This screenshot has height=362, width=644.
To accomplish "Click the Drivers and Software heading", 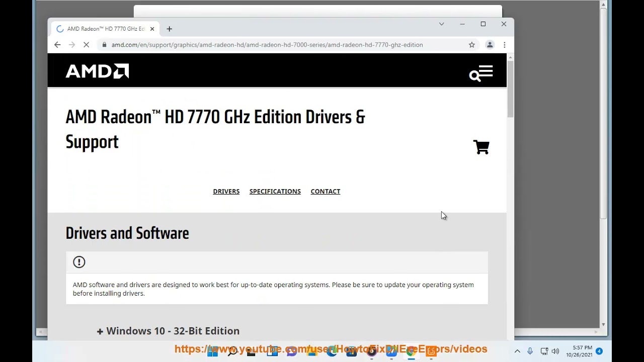I will [x=127, y=233].
